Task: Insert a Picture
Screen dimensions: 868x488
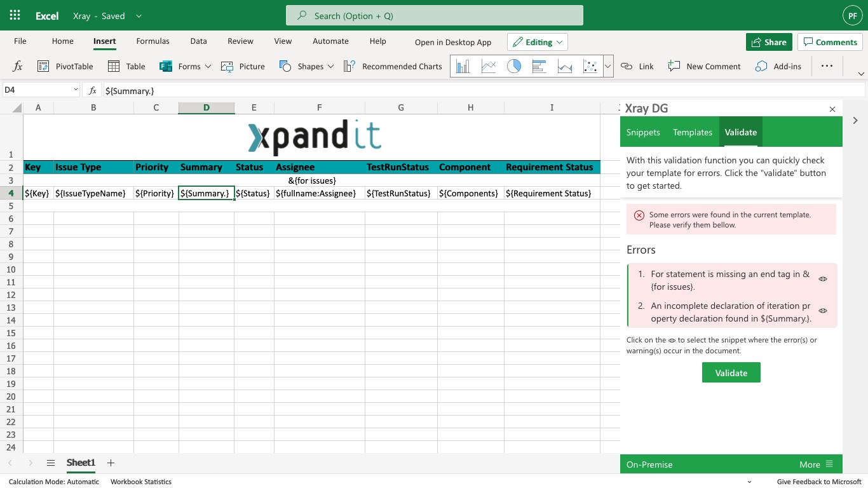Action: (243, 66)
